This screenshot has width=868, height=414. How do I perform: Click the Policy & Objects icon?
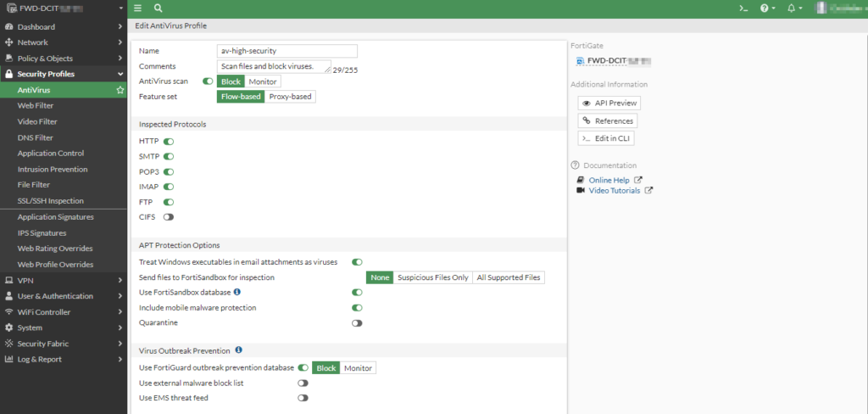tap(8, 59)
